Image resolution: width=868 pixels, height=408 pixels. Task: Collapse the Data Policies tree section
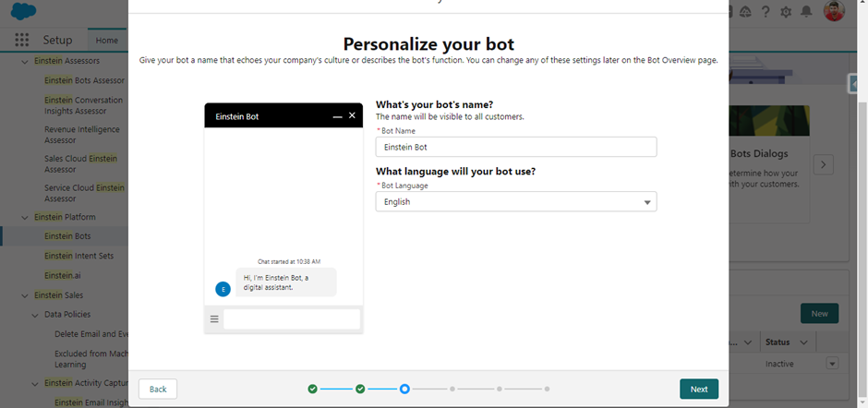point(34,315)
